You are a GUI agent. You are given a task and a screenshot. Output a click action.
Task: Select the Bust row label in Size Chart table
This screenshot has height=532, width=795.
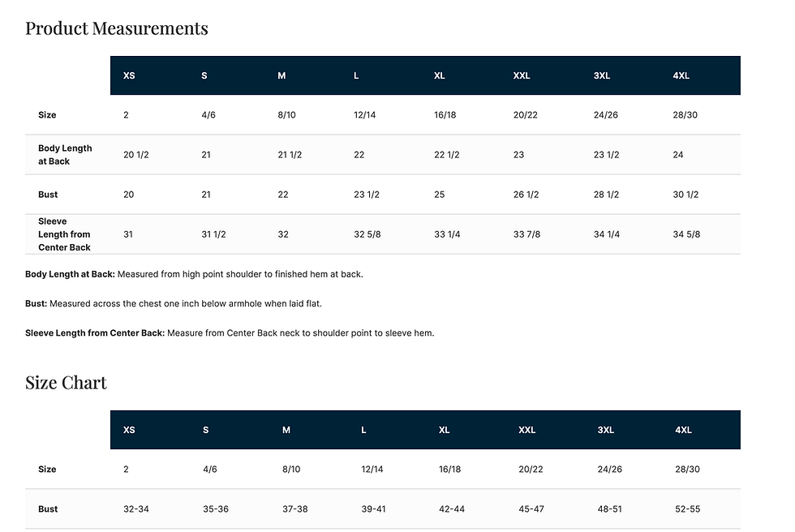click(x=48, y=509)
